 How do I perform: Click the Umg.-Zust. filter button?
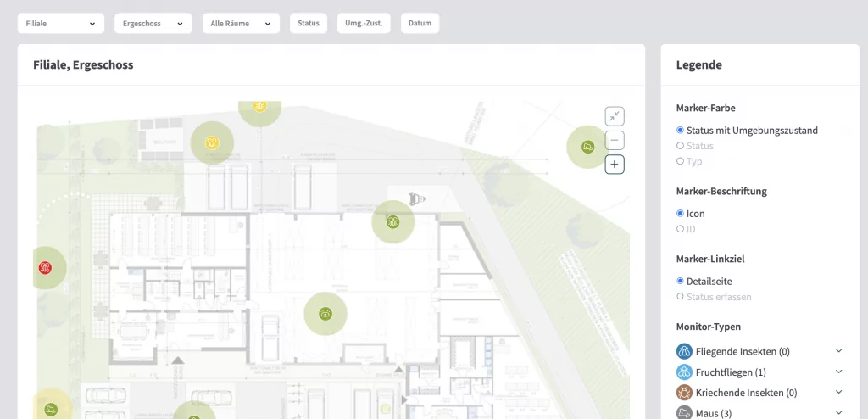(364, 24)
